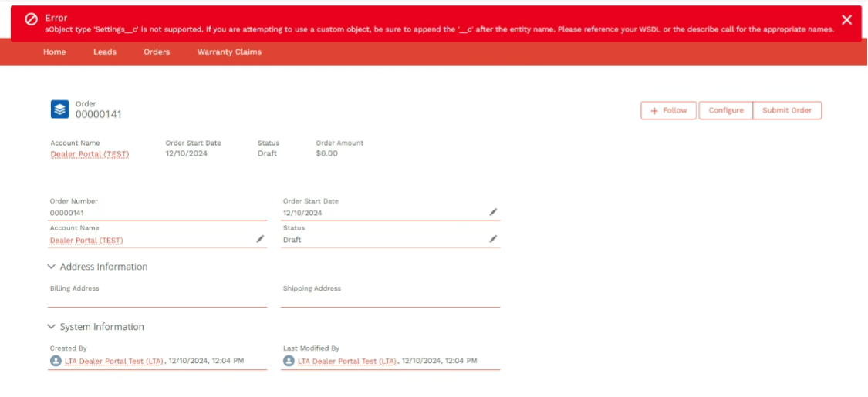The width and height of the screenshot is (868, 397).
Task: Click the Order Amount $0.00 value
Action: pyautogui.click(x=326, y=153)
